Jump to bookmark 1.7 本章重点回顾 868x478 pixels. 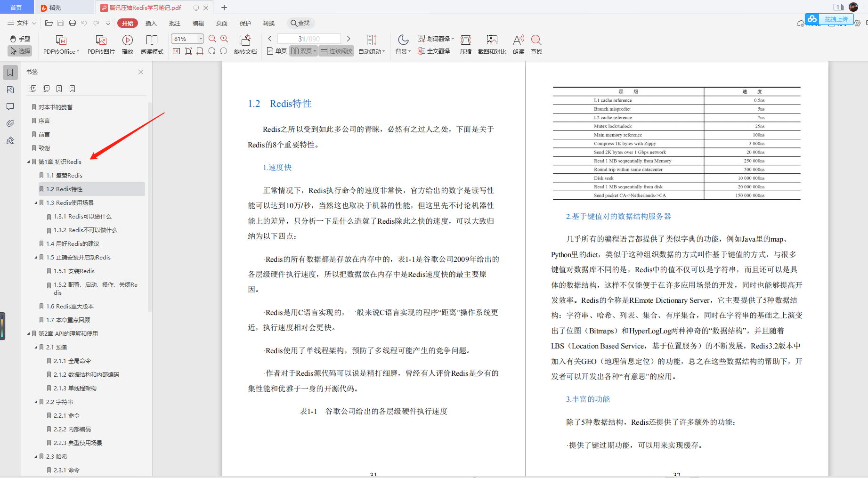[x=68, y=320]
